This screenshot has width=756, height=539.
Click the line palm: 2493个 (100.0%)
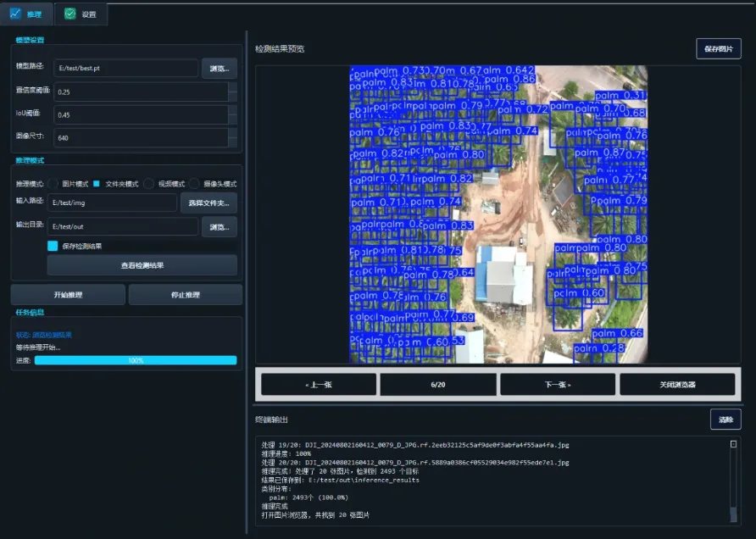point(309,497)
